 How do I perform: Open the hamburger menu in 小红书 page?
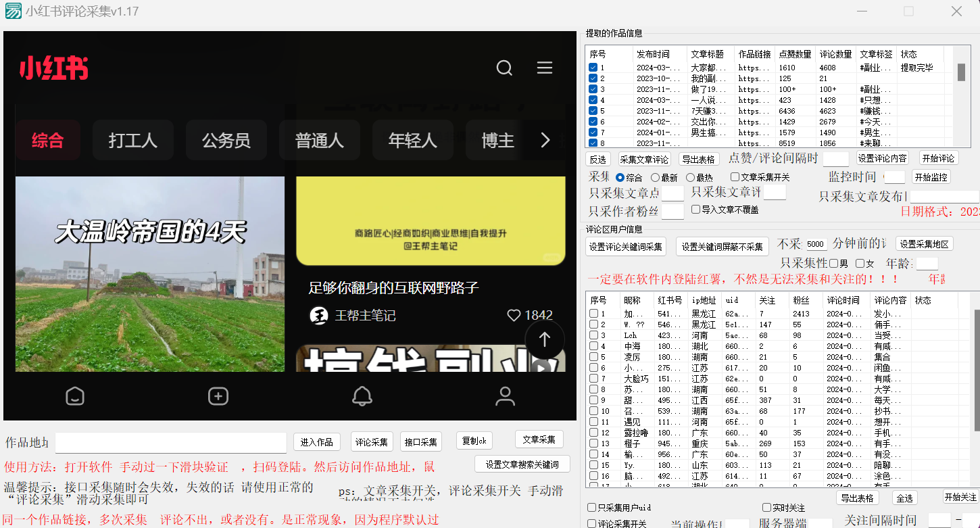[545, 68]
